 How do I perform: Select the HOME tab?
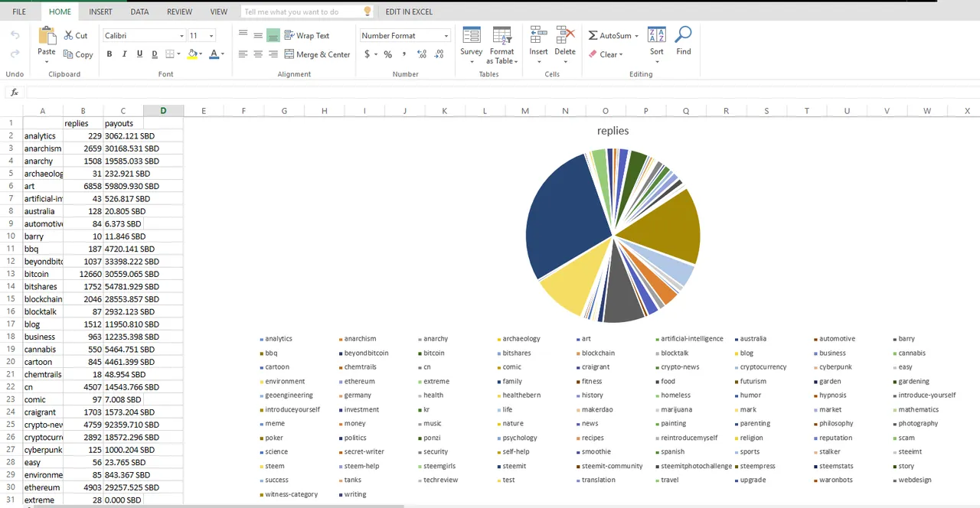click(x=60, y=11)
